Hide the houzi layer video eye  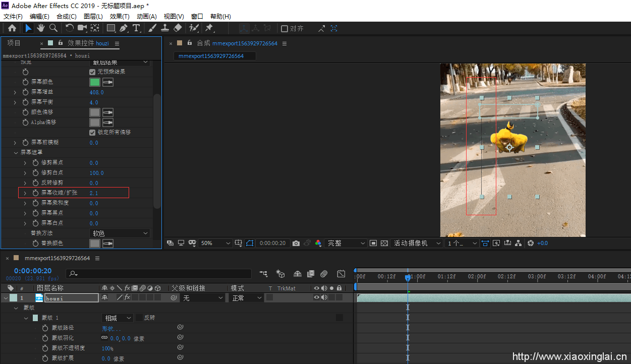click(x=317, y=298)
